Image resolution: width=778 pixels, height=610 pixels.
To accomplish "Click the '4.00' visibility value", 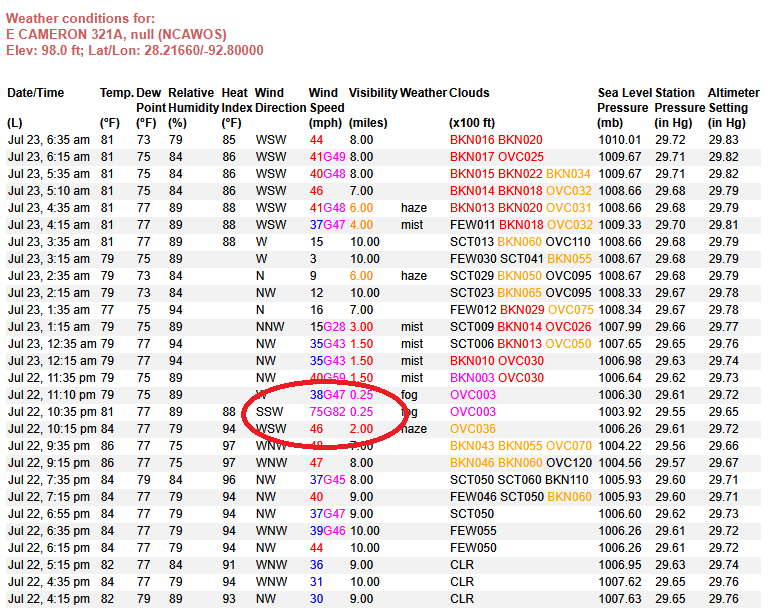I will click(x=361, y=225).
